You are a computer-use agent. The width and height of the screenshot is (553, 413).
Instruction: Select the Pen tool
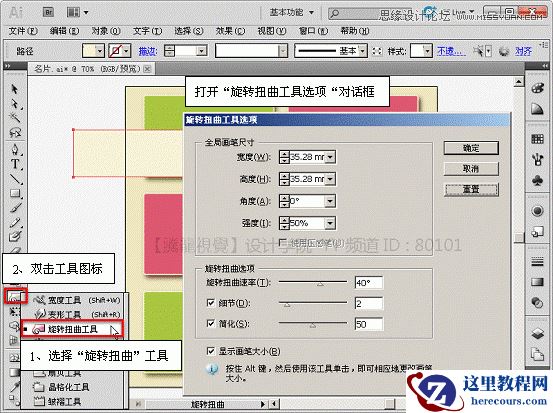(14, 149)
